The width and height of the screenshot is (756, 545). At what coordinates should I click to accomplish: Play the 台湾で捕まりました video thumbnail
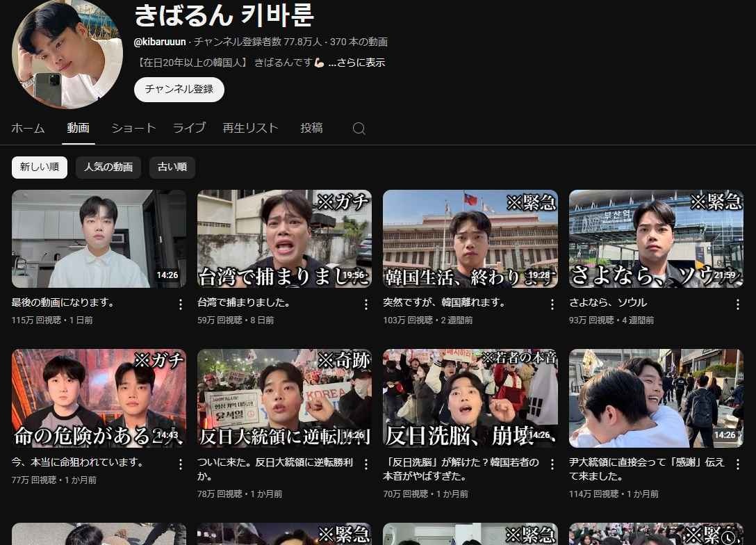pos(284,238)
